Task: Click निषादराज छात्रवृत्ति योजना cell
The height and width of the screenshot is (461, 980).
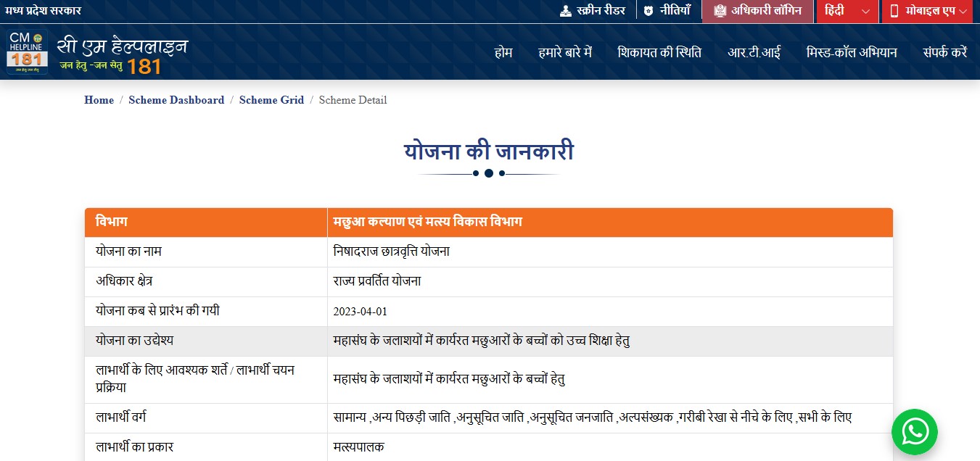Action: tap(610, 252)
